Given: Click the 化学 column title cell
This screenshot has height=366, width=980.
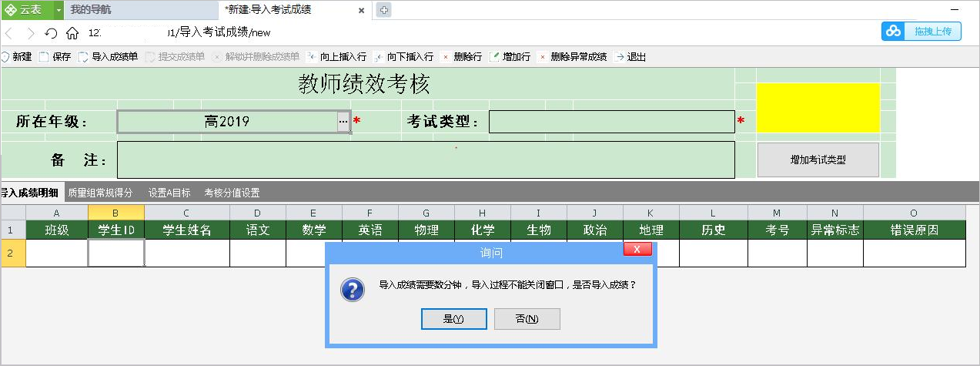Looking at the screenshot, I should pyautogui.click(x=483, y=230).
